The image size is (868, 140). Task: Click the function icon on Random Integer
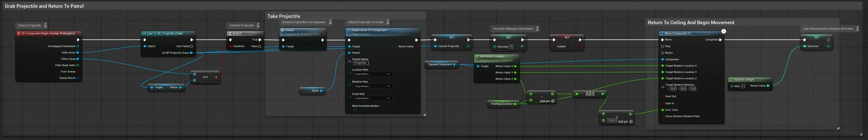(731, 80)
